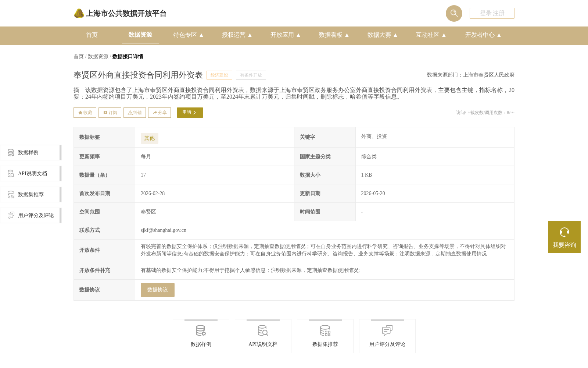Favorite the dataset with 收藏 button
The height and width of the screenshot is (368, 588).
[x=85, y=113]
